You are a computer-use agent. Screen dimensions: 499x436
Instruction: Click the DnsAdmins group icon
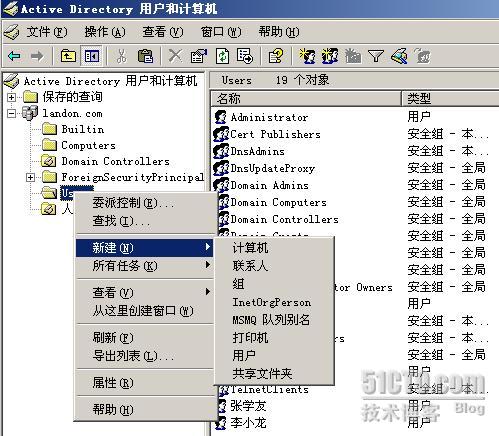pyautogui.click(x=221, y=151)
